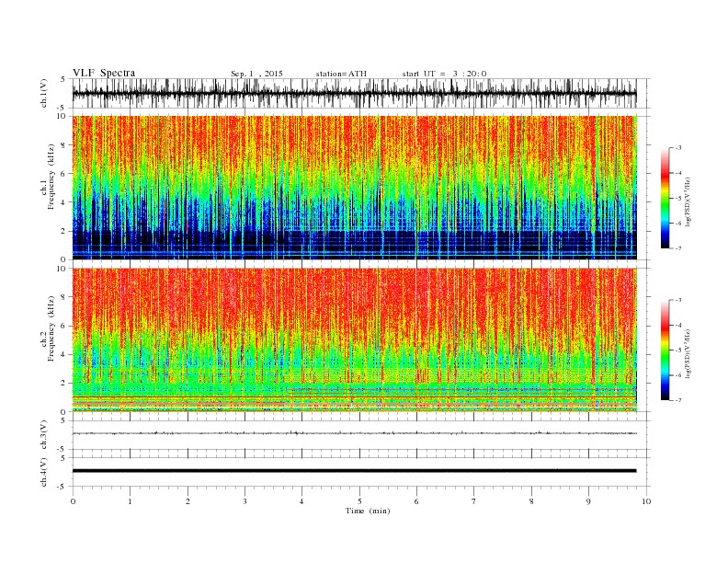Click the "6" minute tick label
This screenshot has height=563, width=728.
416,501
